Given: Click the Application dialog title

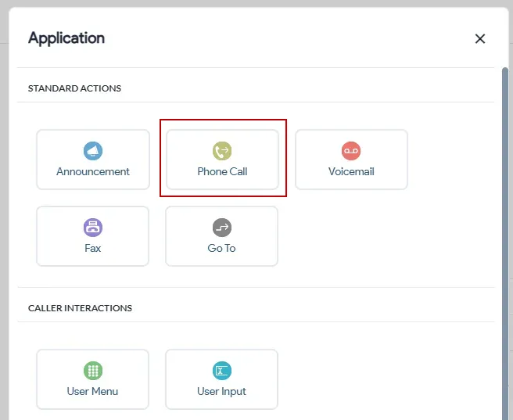Looking at the screenshot, I should (66, 38).
